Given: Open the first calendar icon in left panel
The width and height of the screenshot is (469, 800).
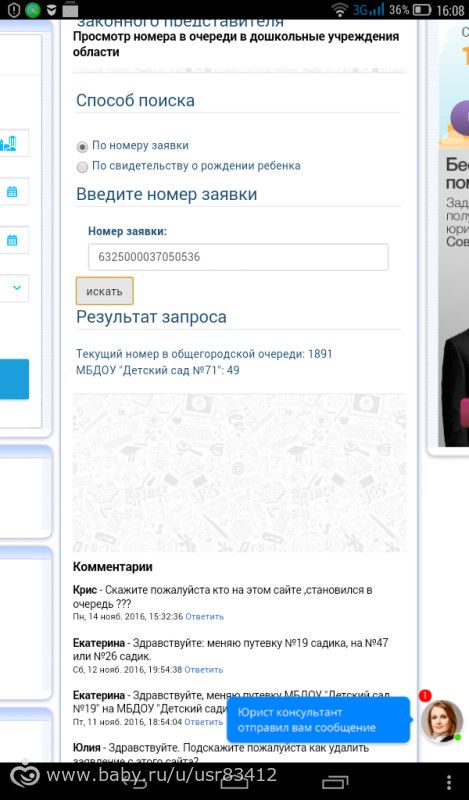Looking at the screenshot, I should pyautogui.click(x=12, y=192).
